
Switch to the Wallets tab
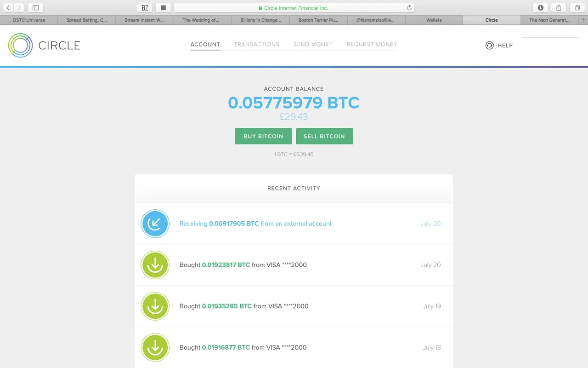click(x=434, y=20)
